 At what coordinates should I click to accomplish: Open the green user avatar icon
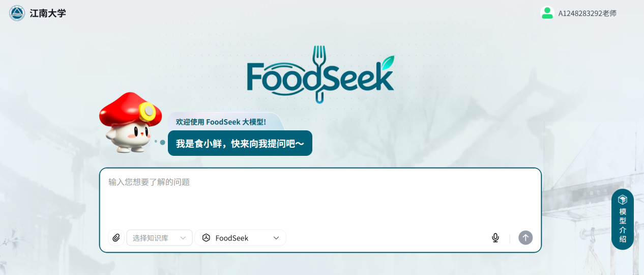tap(547, 13)
